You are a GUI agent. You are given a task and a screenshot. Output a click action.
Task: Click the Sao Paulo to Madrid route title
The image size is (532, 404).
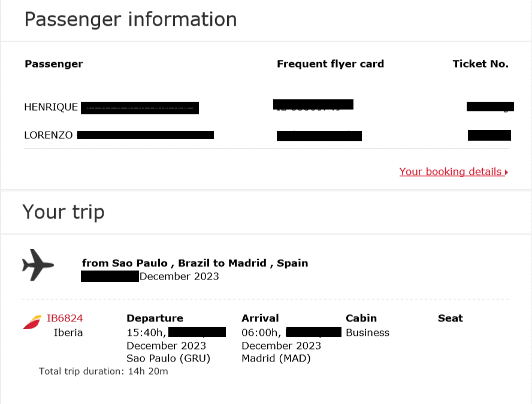[x=195, y=263]
